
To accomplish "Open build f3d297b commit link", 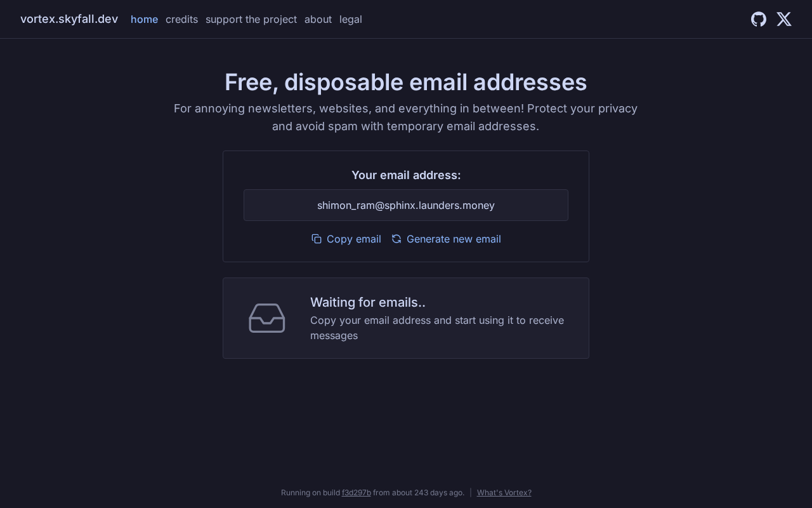I will [x=357, y=493].
